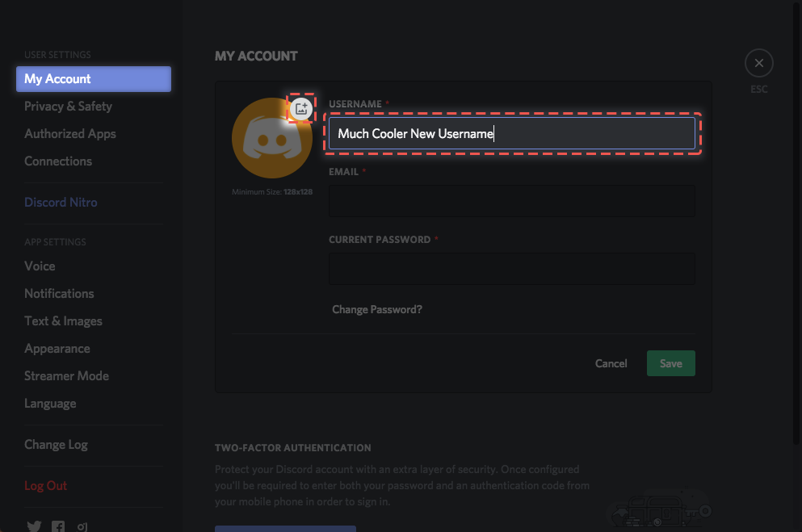The width and height of the screenshot is (802, 532).
Task: Click the Username text field
Action: pos(511,133)
